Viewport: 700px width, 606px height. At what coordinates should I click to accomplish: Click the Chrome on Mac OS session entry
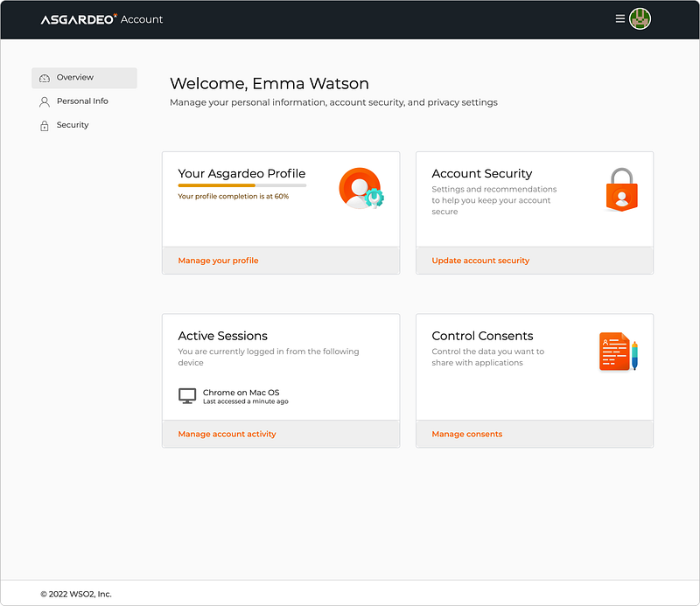[234, 396]
